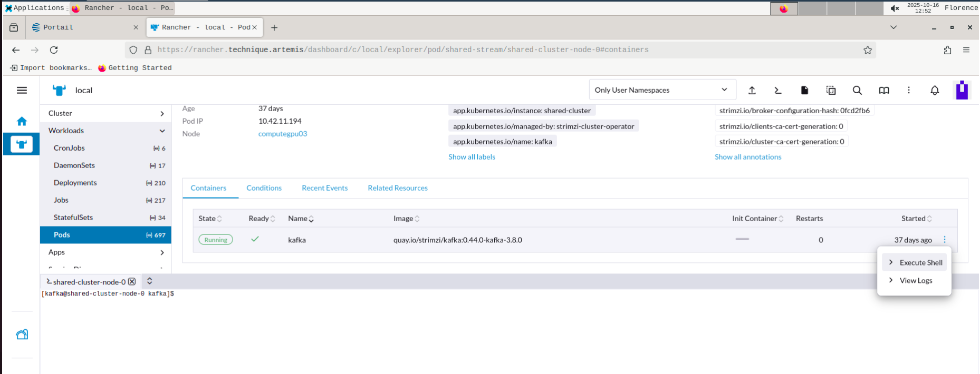Switch to the Conditions tab

(264, 188)
